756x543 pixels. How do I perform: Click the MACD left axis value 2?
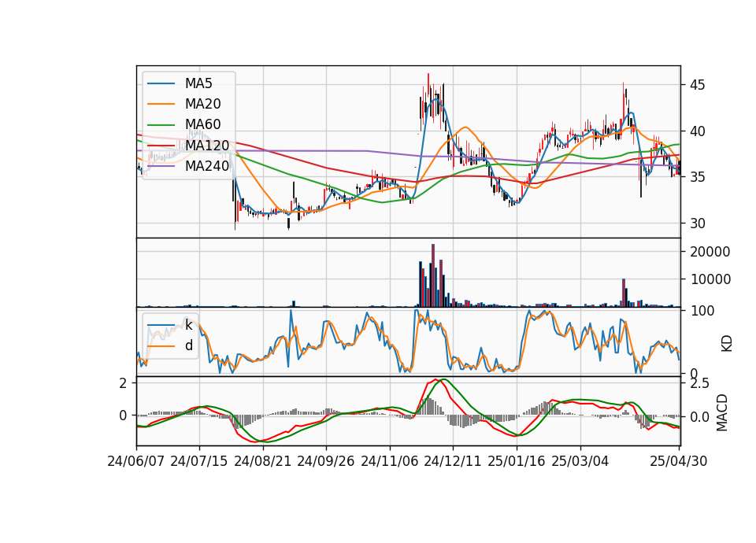[x=124, y=383]
